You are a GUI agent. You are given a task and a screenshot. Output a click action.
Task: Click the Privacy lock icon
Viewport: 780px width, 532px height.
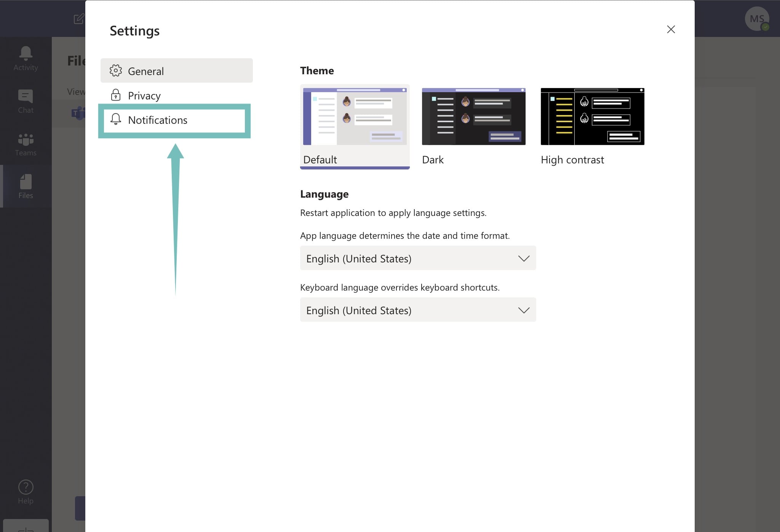click(x=115, y=95)
